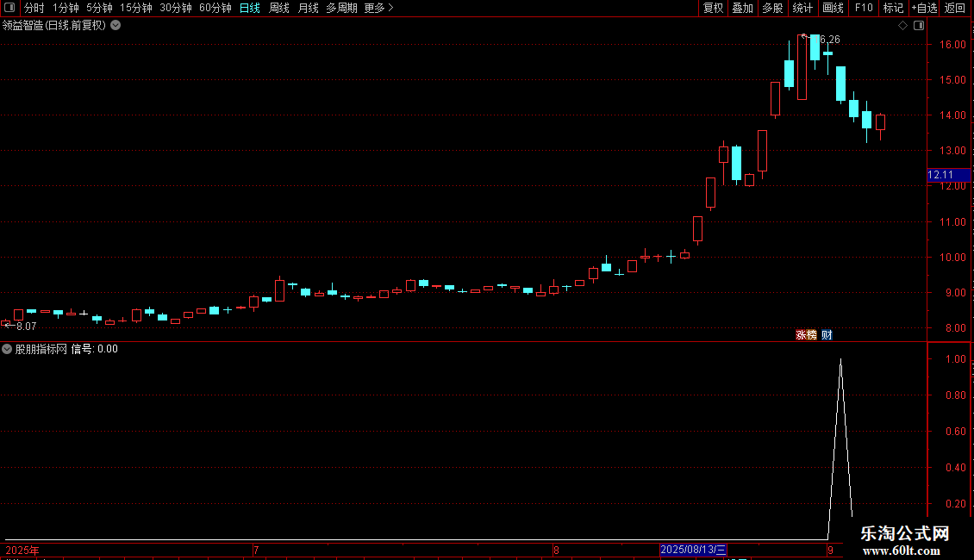This screenshot has width=974, height=560.
Task: Open the 多周期 multi-period view
Action: 341,8
